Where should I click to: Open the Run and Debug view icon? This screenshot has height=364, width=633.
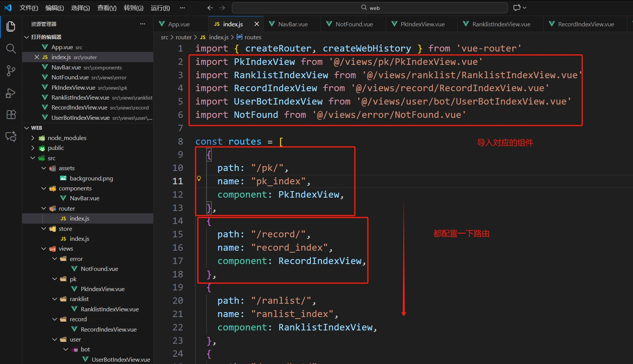11,93
